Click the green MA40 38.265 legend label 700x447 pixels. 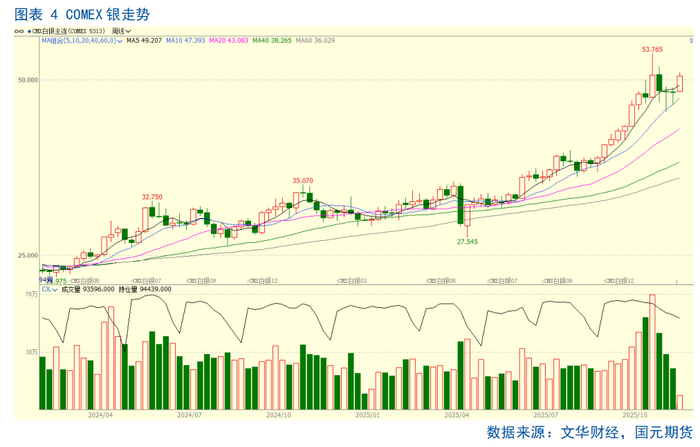(272, 41)
